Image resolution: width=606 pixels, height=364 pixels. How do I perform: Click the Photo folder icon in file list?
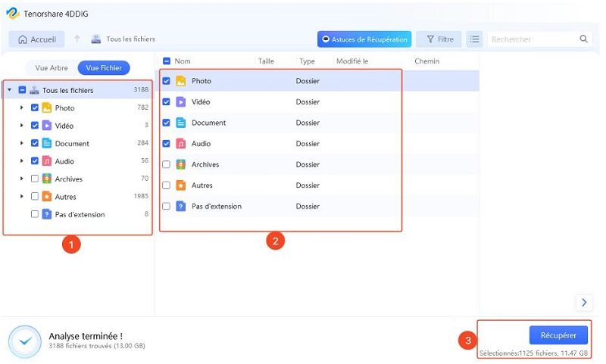point(181,81)
